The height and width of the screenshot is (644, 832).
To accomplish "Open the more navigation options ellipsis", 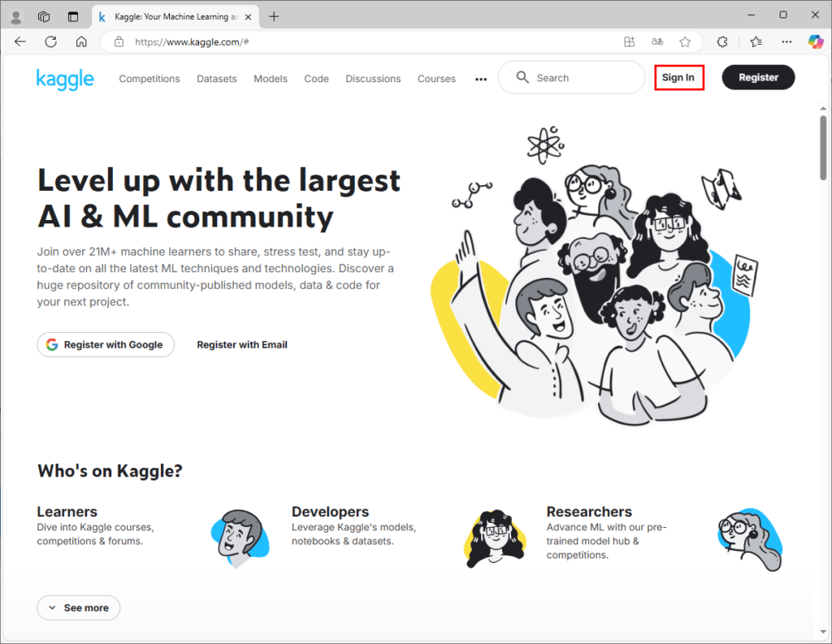I will pyautogui.click(x=481, y=79).
